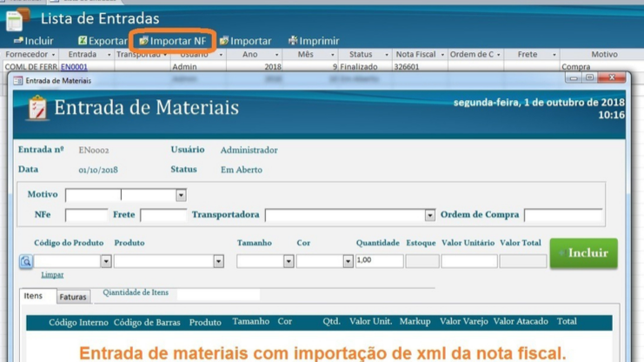Open the Código do Produto dropdown
The width and height of the screenshot is (644, 362).
point(106,261)
